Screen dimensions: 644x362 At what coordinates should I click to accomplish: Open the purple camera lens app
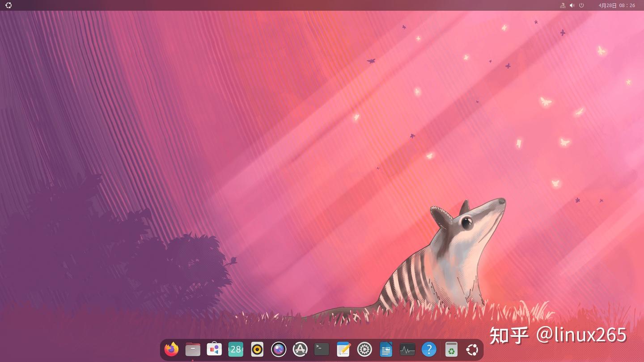click(x=279, y=349)
